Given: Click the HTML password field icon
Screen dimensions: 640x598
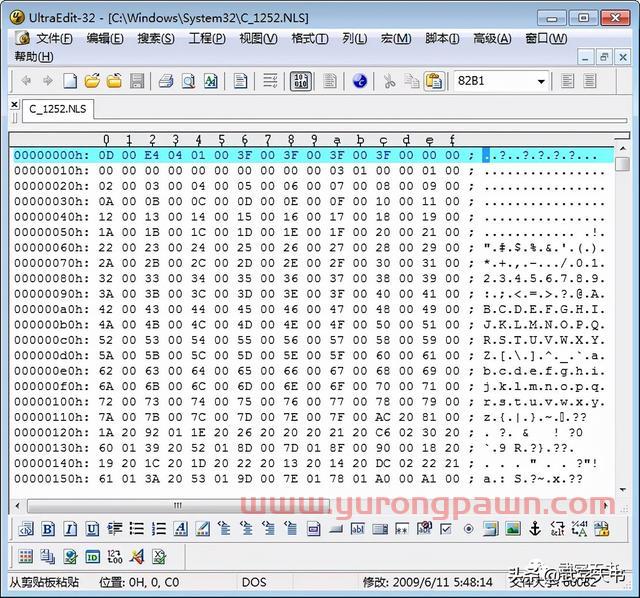Looking at the screenshot, I should click(x=402, y=529).
